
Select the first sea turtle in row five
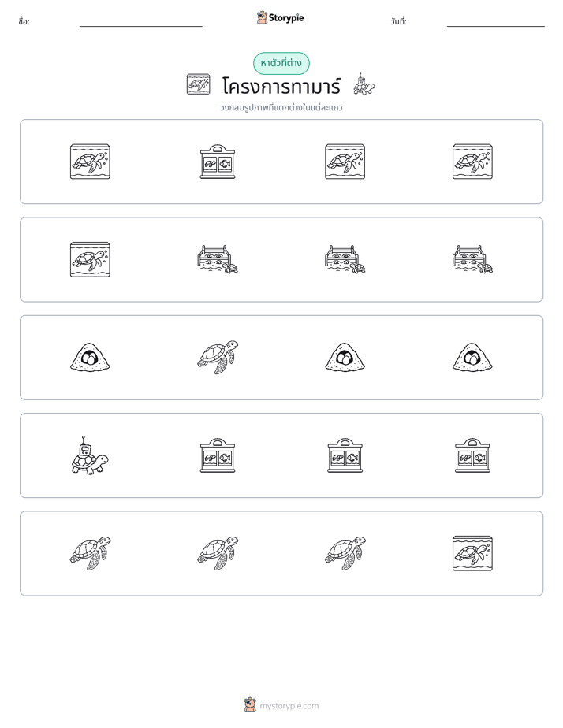[x=90, y=553]
